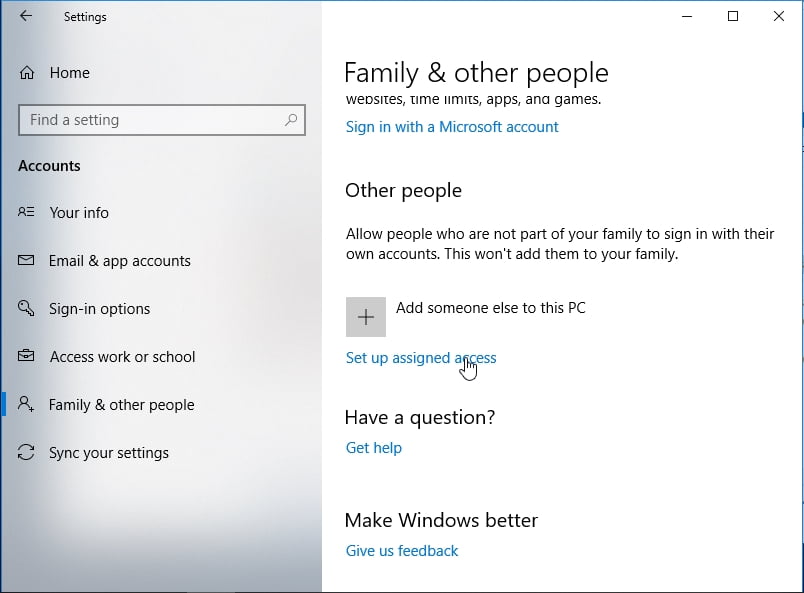Open the Get help link

[x=373, y=448]
